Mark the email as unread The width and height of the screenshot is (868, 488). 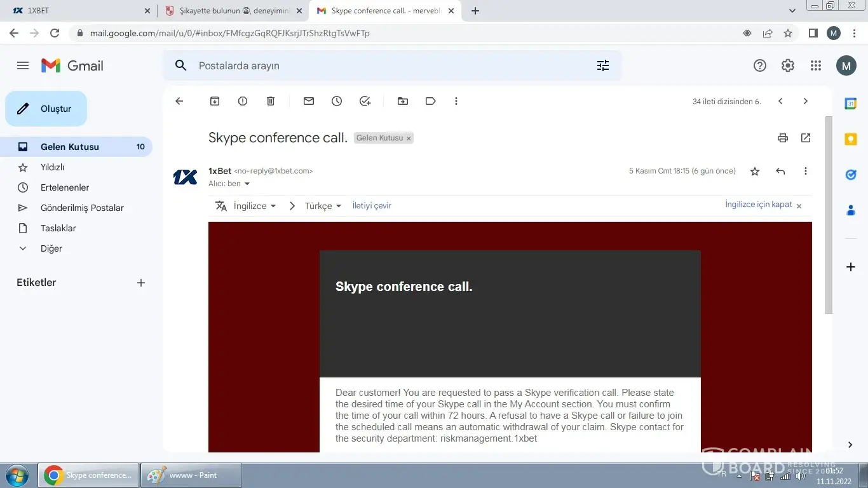tap(309, 101)
